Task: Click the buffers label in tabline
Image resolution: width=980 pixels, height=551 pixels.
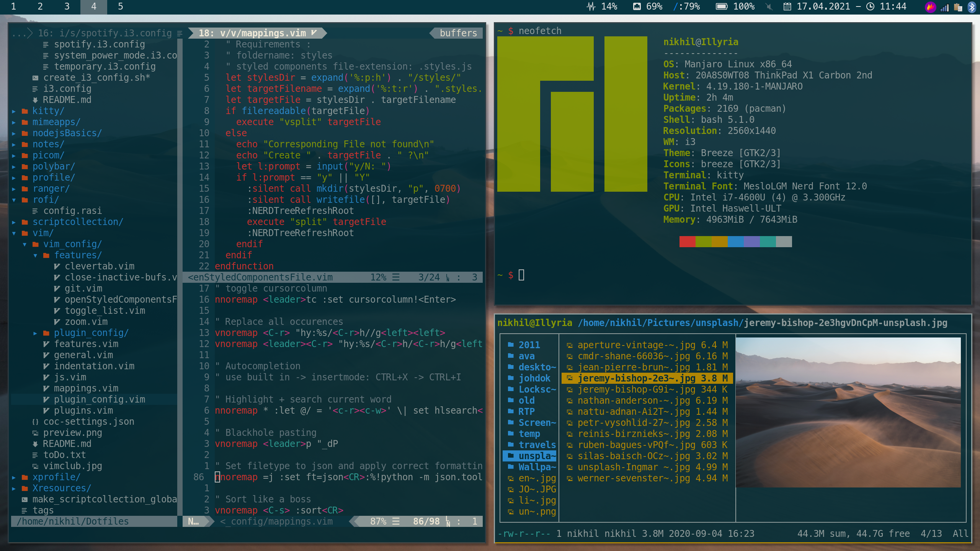Action: pyautogui.click(x=458, y=33)
